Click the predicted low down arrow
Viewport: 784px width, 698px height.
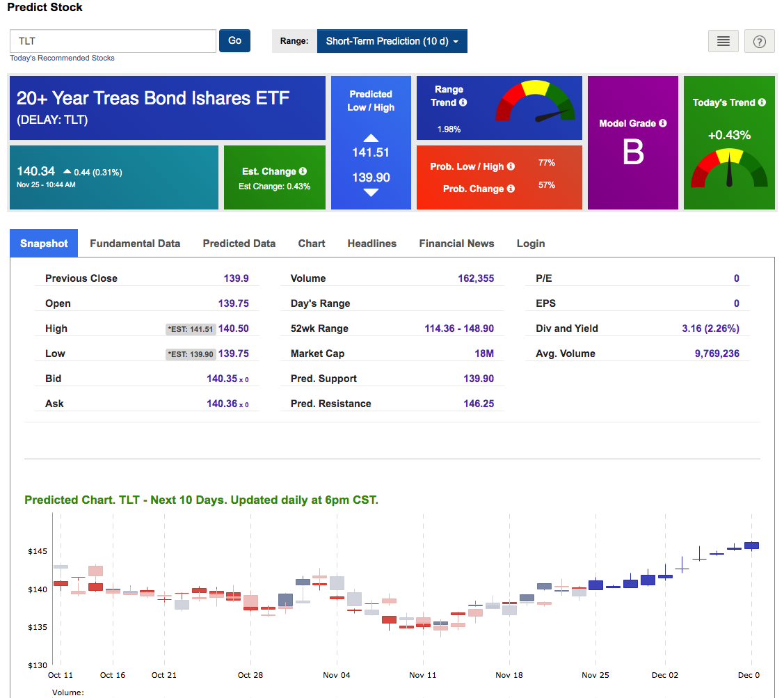pos(371,192)
